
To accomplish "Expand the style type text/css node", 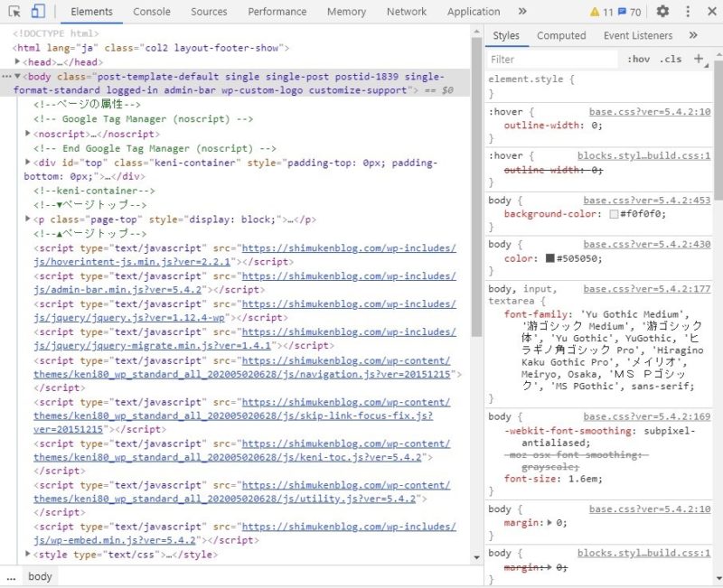I will point(28,554).
